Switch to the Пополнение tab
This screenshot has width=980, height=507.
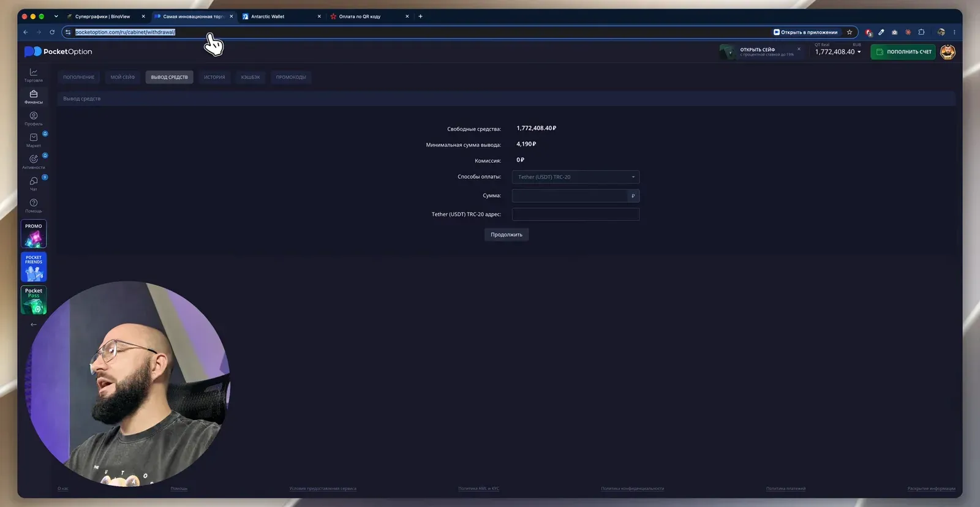79,77
